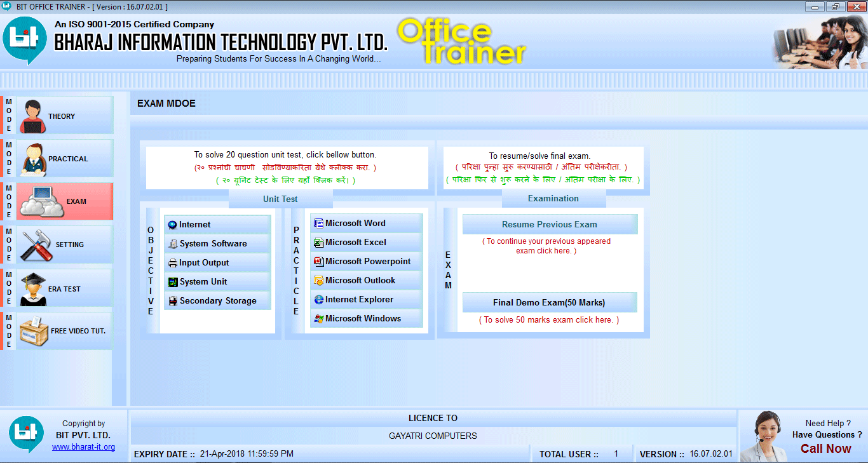Click the Office Trainer header logo
868x463 pixels.
pyautogui.click(x=462, y=42)
